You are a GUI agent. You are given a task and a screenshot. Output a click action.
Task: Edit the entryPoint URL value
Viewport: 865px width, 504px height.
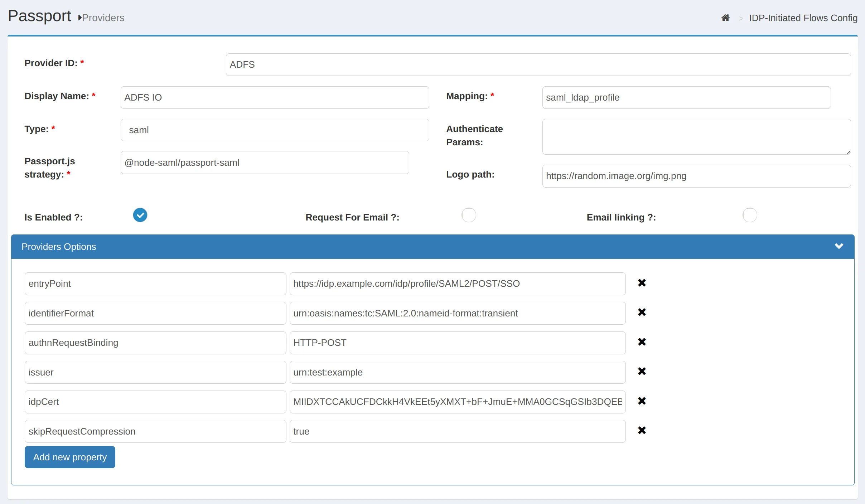[x=458, y=284]
